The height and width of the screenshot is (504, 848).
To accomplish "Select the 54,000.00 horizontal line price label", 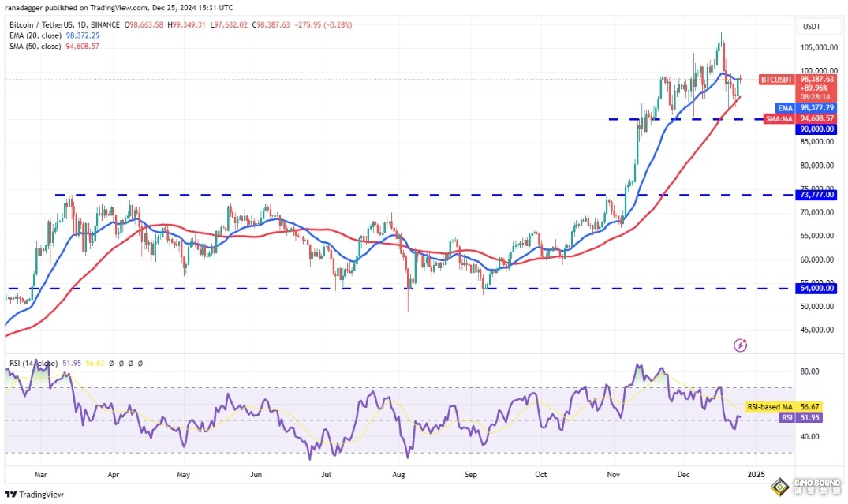I will 816,289.
